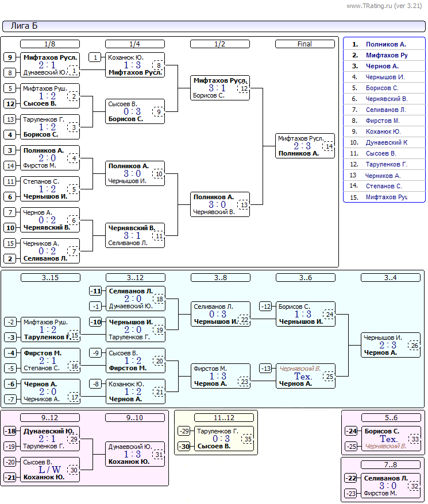Click ranking row 13. Черников А.
428x504 pixels.
click(x=384, y=176)
